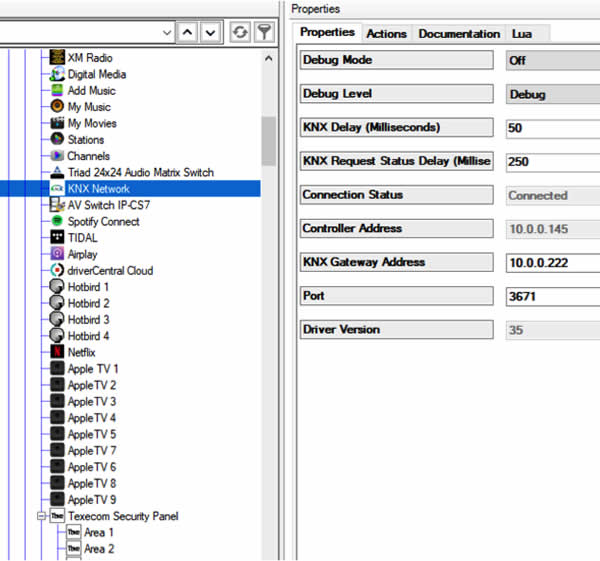600x561 pixels.
Task: Click the Area 1 Texecom icon
Action: [73, 532]
